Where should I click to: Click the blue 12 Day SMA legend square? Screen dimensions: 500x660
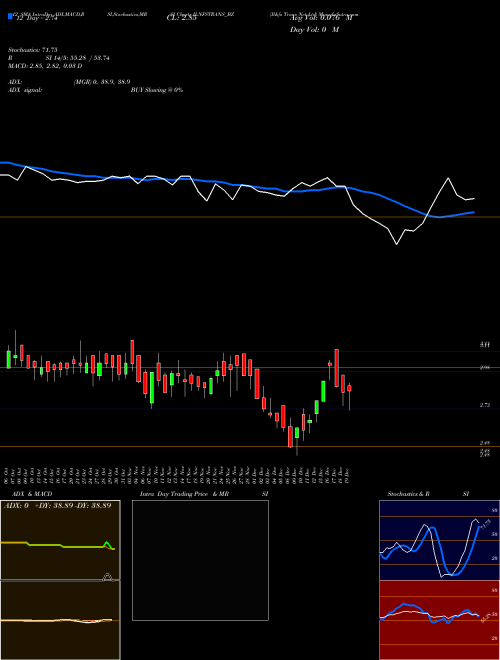coord(10,16)
